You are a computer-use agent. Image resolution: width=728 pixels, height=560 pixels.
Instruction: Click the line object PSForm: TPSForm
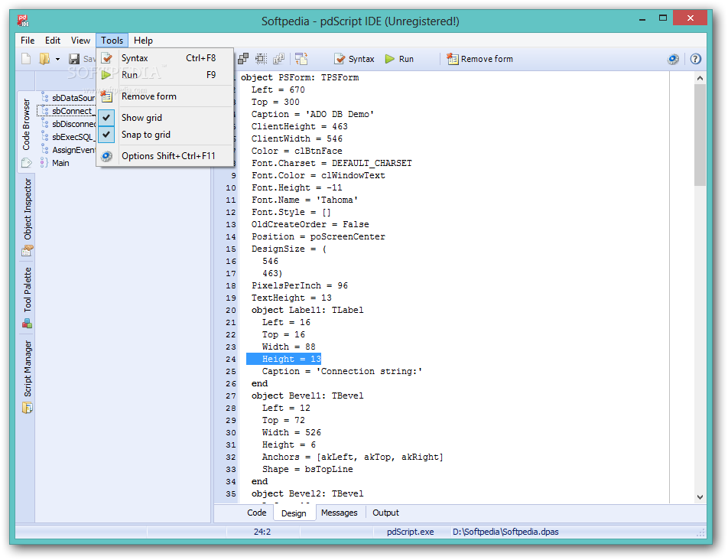click(x=300, y=77)
